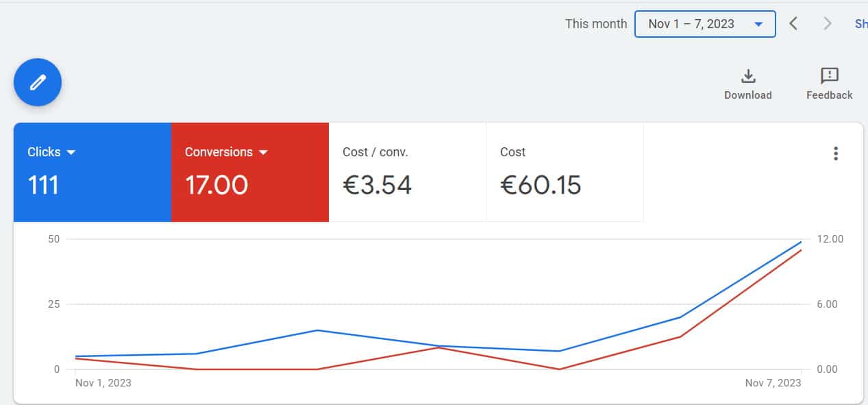Go to previous date range arrow

(793, 24)
